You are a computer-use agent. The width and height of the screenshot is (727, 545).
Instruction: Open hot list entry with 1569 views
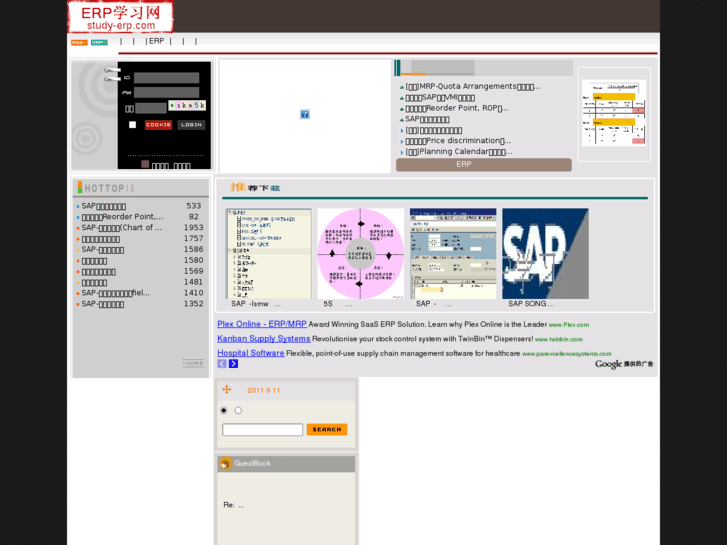pyautogui.click(x=98, y=271)
